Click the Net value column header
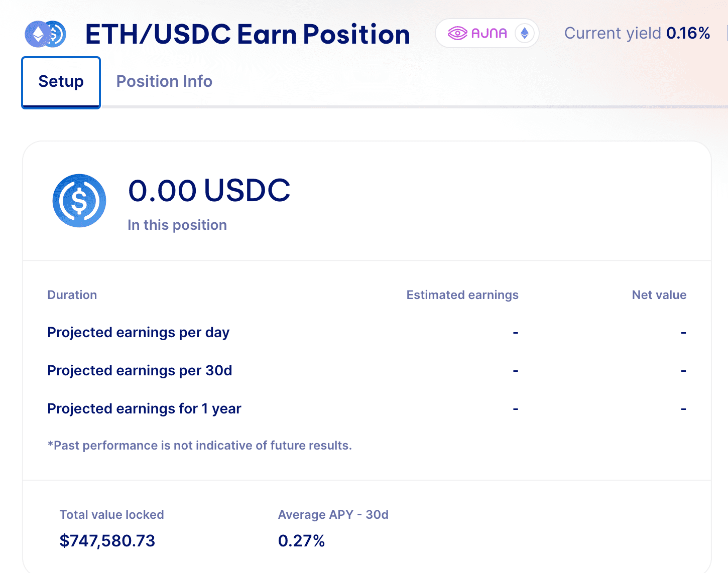The width and height of the screenshot is (728, 573). [659, 295]
